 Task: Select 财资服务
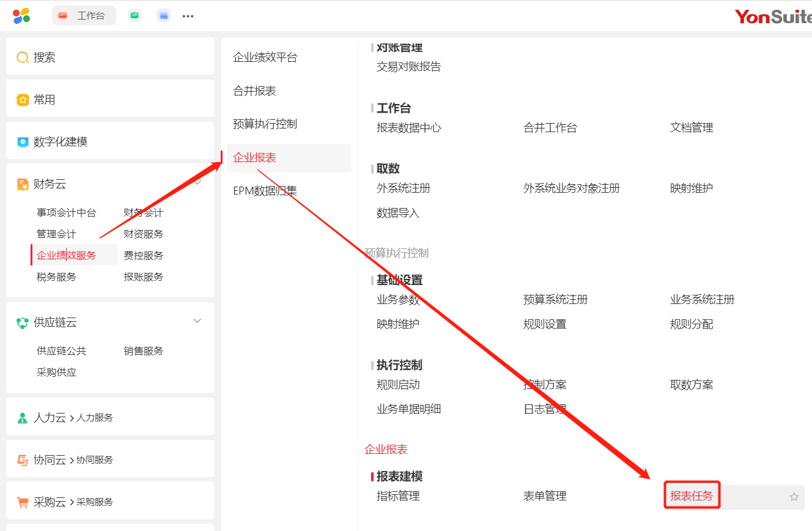(x=144, y=234)
